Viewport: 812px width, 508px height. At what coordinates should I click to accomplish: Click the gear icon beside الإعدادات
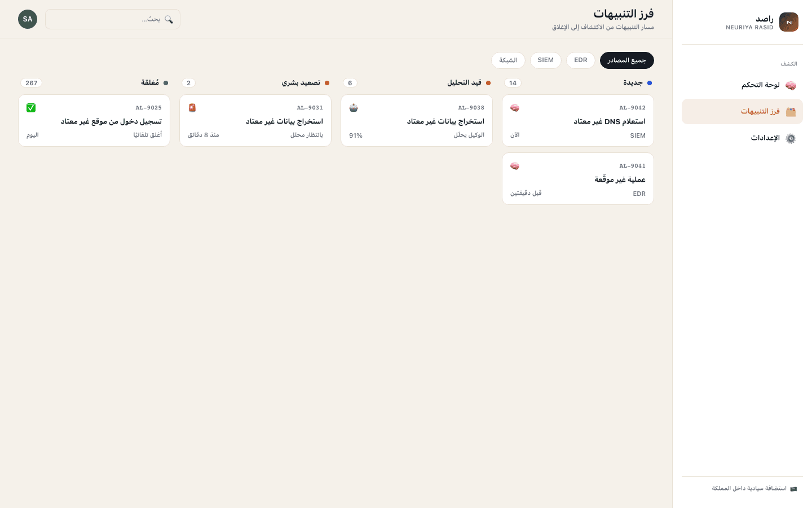(x=791, y=138)
